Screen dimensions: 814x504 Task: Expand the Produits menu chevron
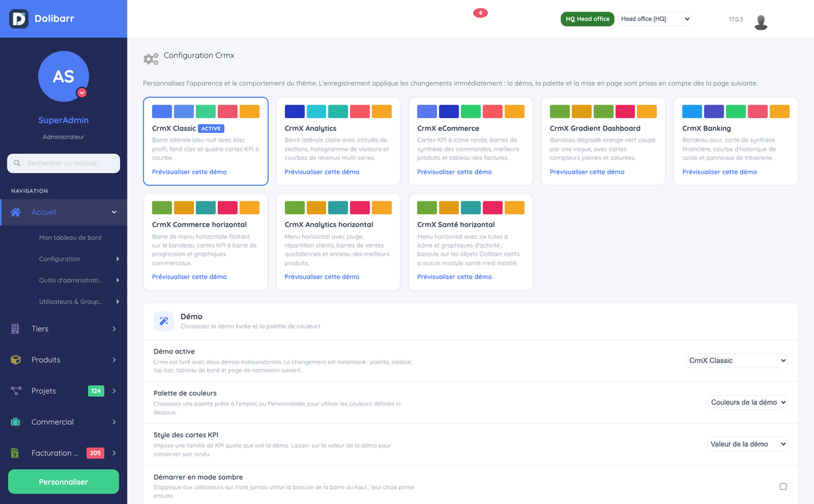coord(114,360)
